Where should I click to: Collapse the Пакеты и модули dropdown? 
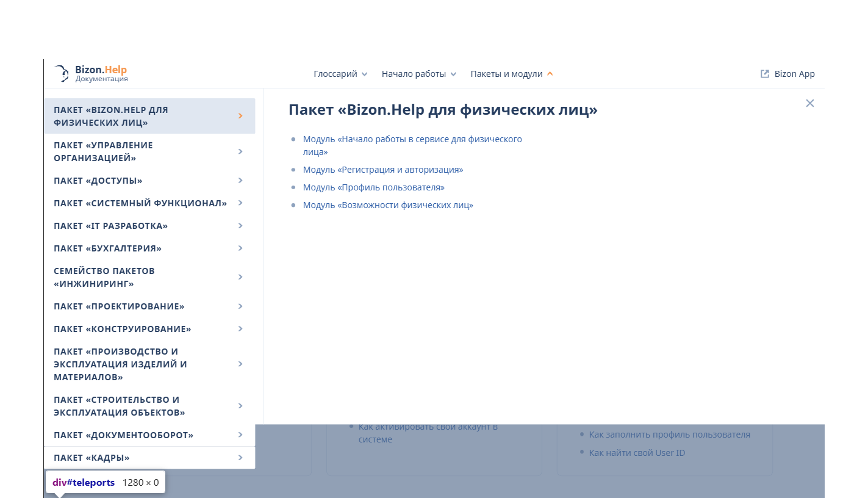511,74
